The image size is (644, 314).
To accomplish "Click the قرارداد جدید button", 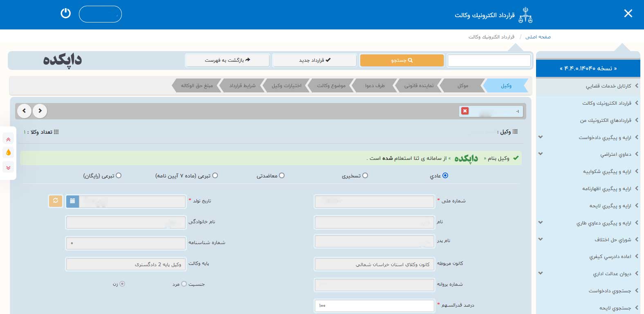I will [x=314, y=60].
